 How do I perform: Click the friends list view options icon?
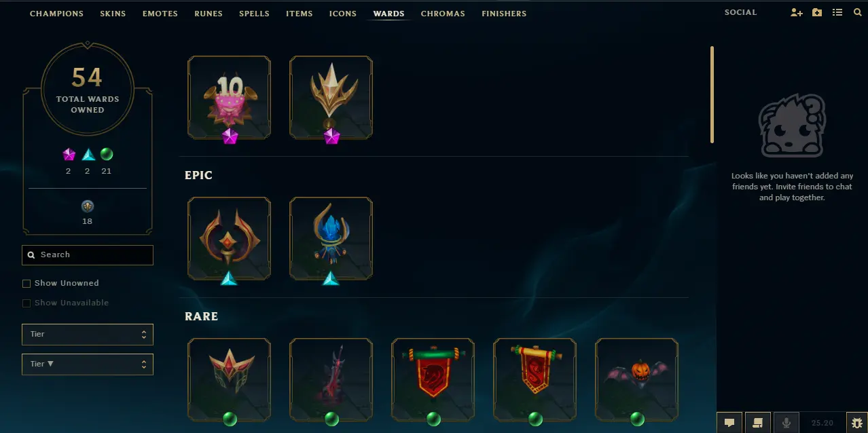click(x=837, y=12)
